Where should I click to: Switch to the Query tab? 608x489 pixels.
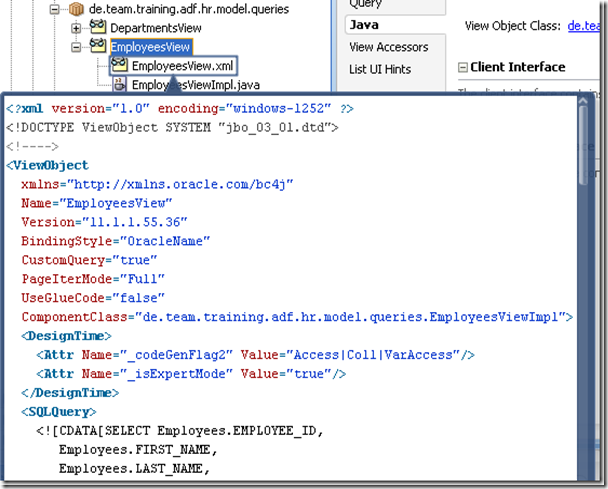365,4
